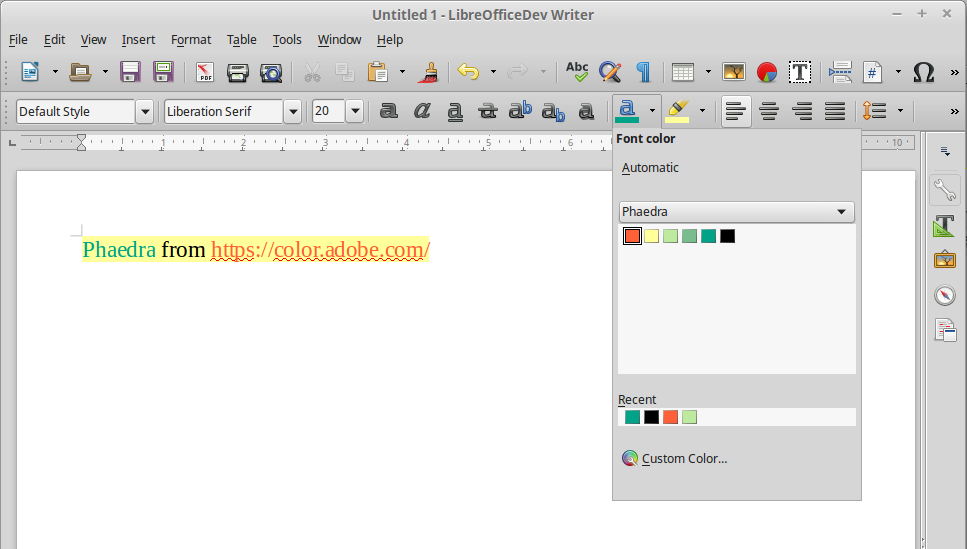Image resolution: width=967 pixels, height=549 pixels.
Task: Pick the teal palette swatch
Action: click(709, 236)
